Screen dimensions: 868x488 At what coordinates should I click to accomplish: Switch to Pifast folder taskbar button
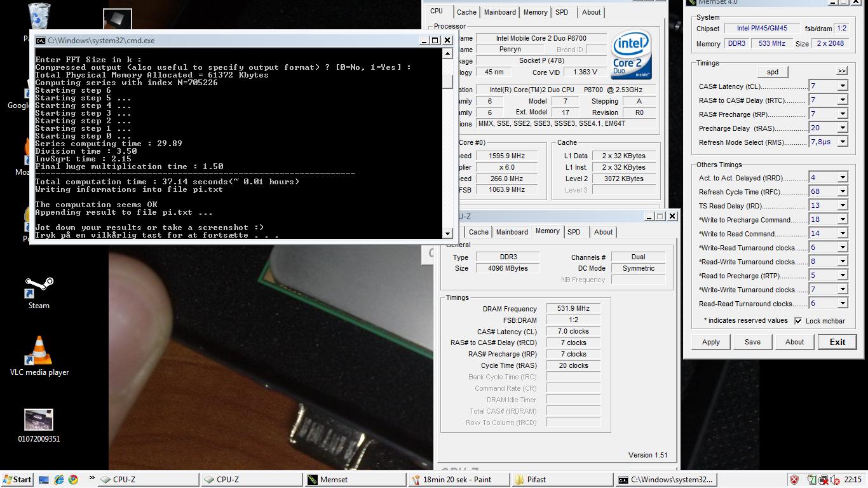(x=562, y=480)
